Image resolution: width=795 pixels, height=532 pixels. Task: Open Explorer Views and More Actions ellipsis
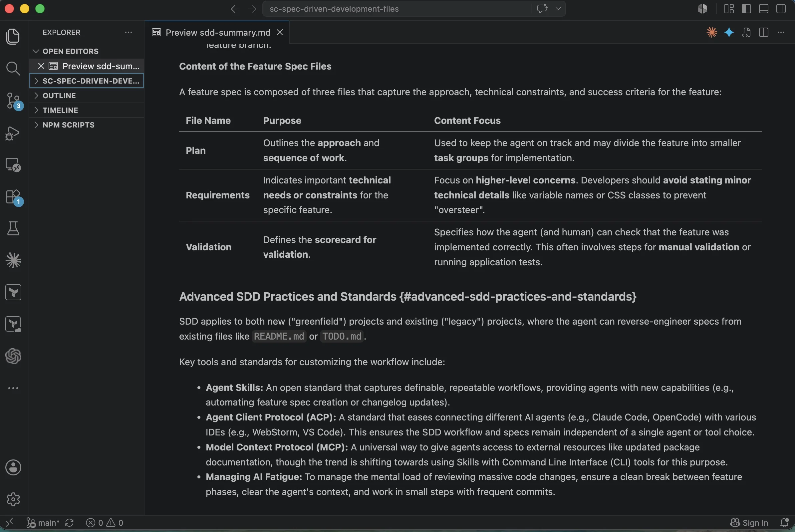[x=128, y=32]
